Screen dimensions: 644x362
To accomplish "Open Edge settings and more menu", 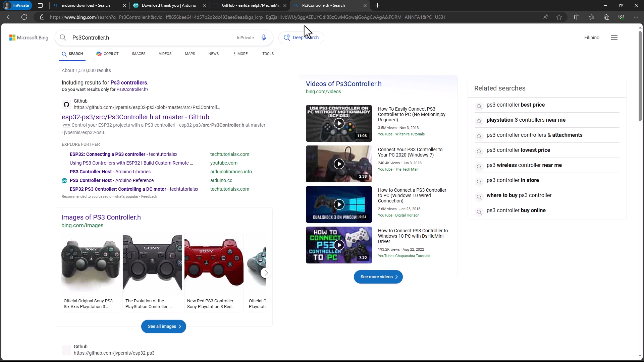I will (636, 17).
